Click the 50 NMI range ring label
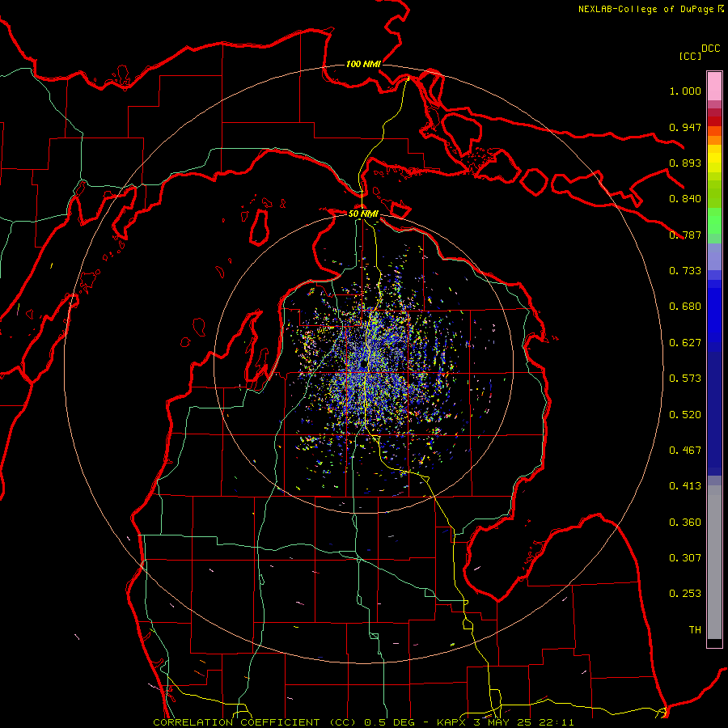The height and width of the screenshot is (728, 728). 363,214
